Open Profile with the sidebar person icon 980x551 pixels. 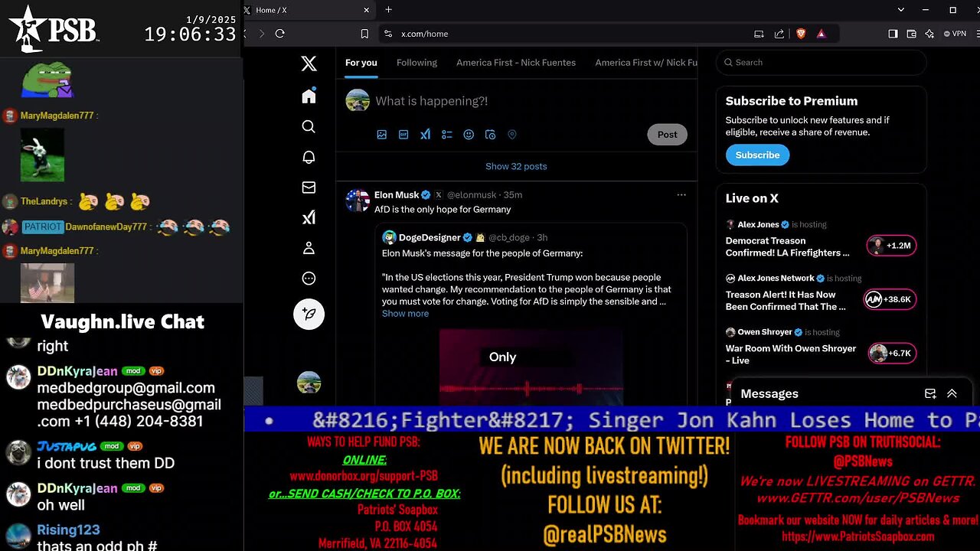tap(309, 248)
